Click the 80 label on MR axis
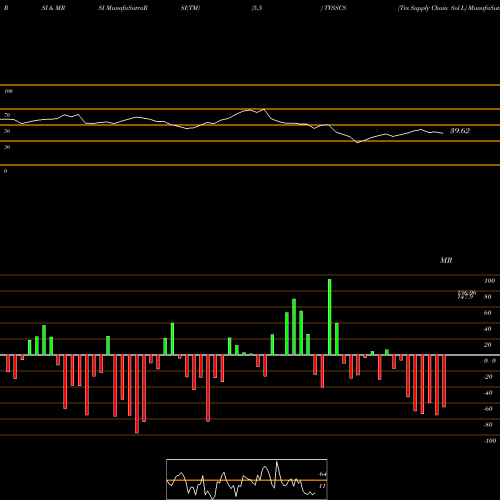 pyautogui.click(x=488, y=297)
